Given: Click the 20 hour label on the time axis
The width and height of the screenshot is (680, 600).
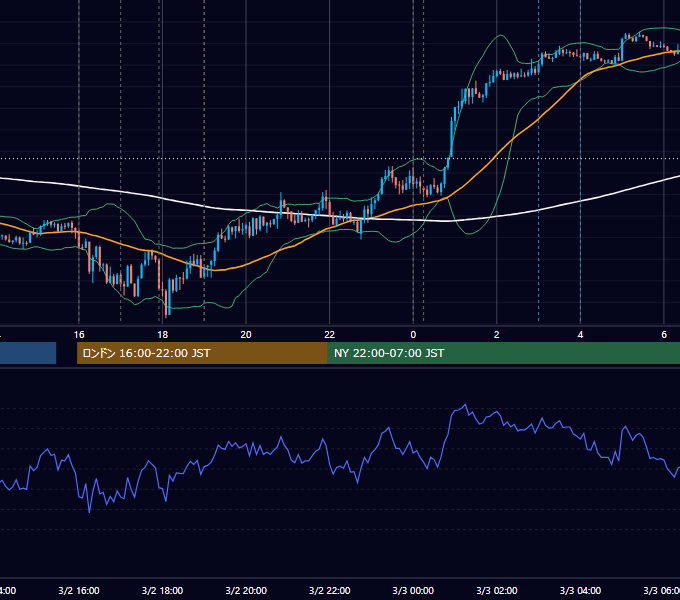Looking at the screenshot, I should [246, 335].
